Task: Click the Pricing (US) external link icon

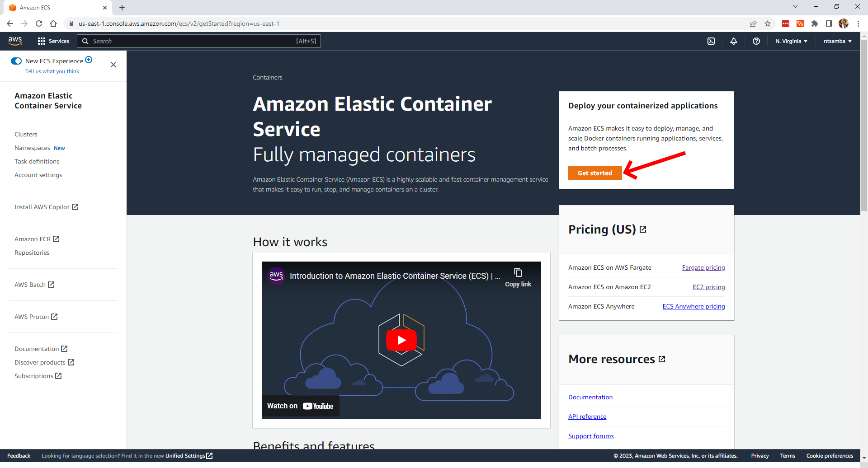Action: [643, 229]
